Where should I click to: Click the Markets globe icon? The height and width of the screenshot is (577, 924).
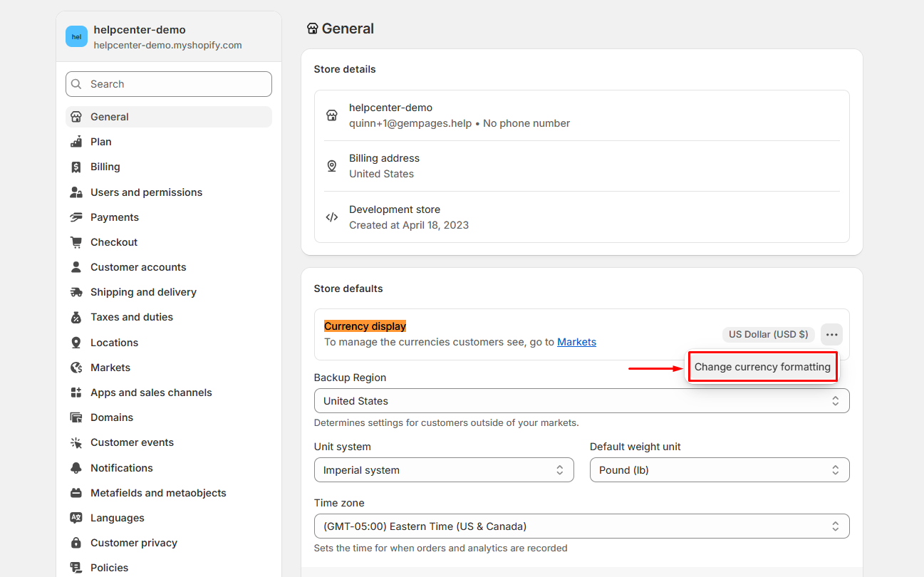76,368
